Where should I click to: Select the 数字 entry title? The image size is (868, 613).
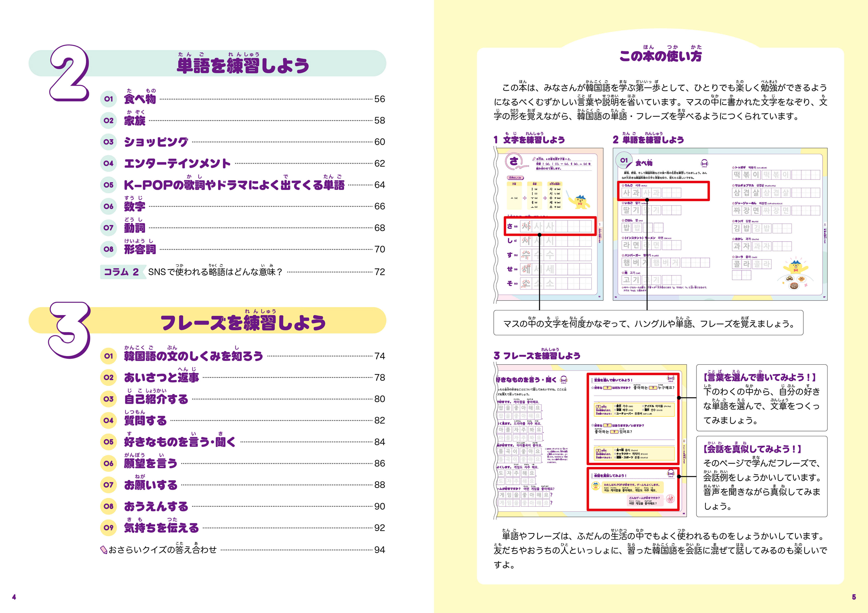point(135,207)
